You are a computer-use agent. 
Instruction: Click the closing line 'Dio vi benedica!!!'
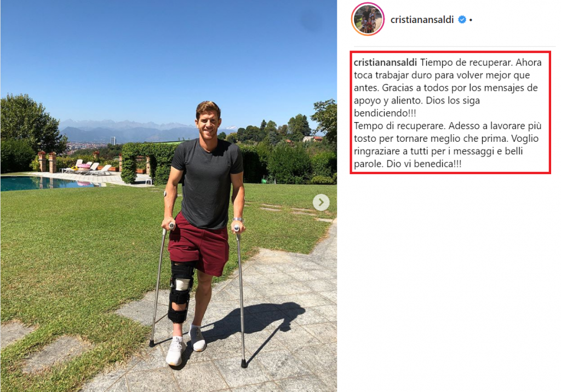pos(424,164)
